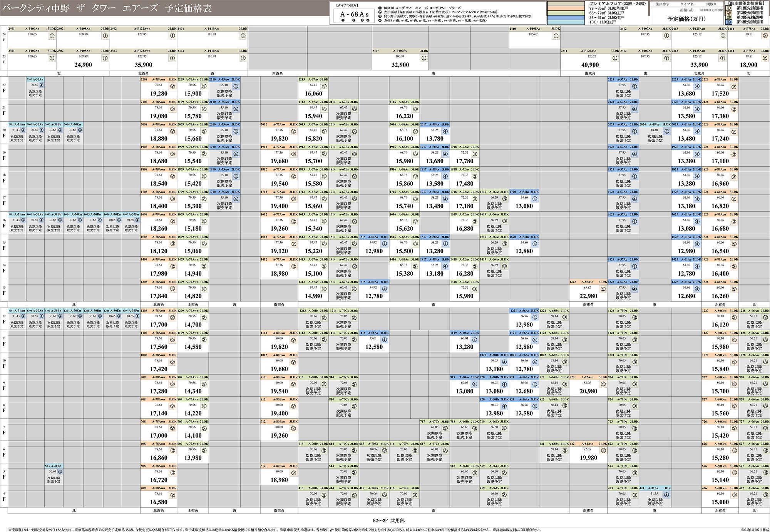Click the price 40,900 for unit 2311
The image size is (770, 532).
(x=590, y=65)
